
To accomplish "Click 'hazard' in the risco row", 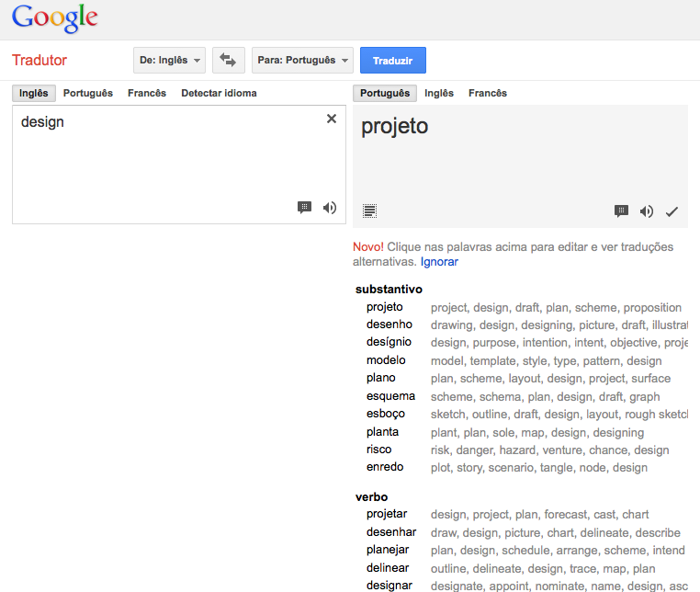I will (517, 450).
